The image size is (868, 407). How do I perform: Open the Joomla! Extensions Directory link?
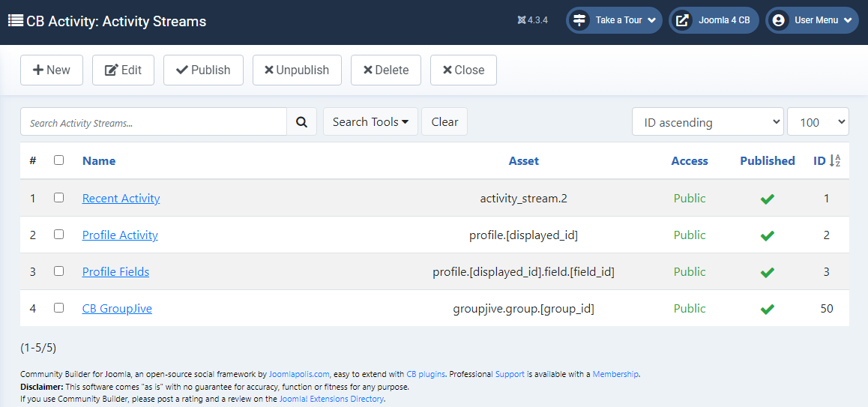[331, 399]
